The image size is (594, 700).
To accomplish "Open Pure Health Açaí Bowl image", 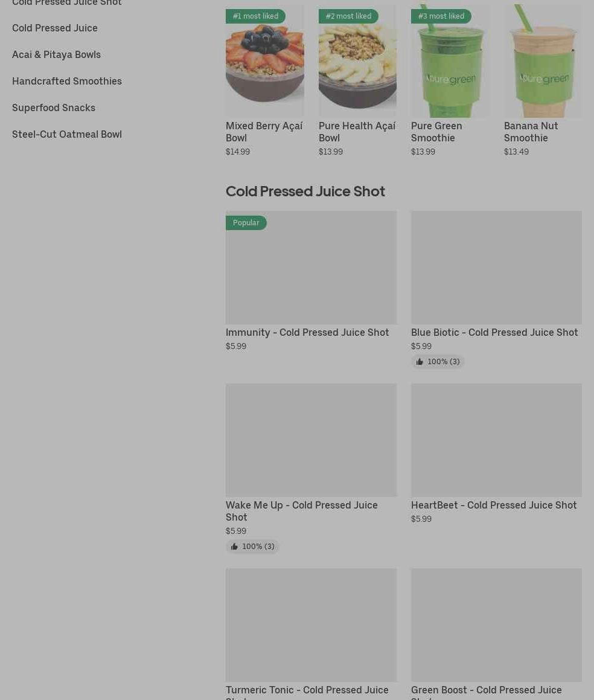I will 357,61.
